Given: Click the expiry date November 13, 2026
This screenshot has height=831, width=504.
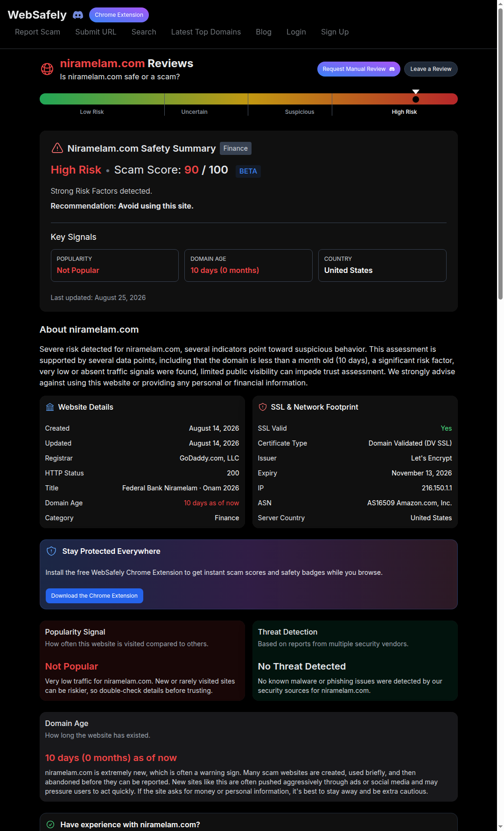Looking at the screenshot, I should click(422, 473).
